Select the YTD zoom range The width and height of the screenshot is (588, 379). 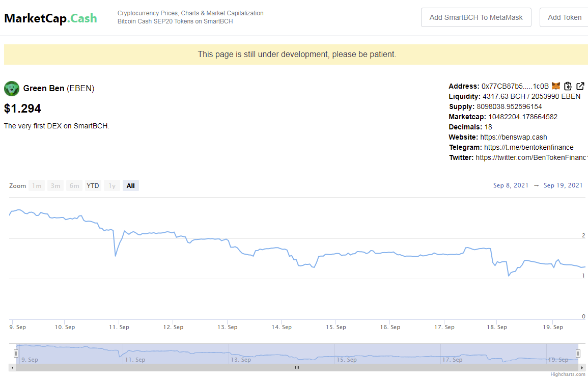coord(93,186)
